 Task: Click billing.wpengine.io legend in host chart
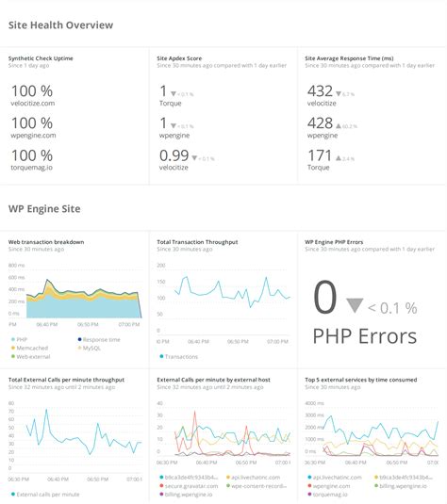(186, 495)
